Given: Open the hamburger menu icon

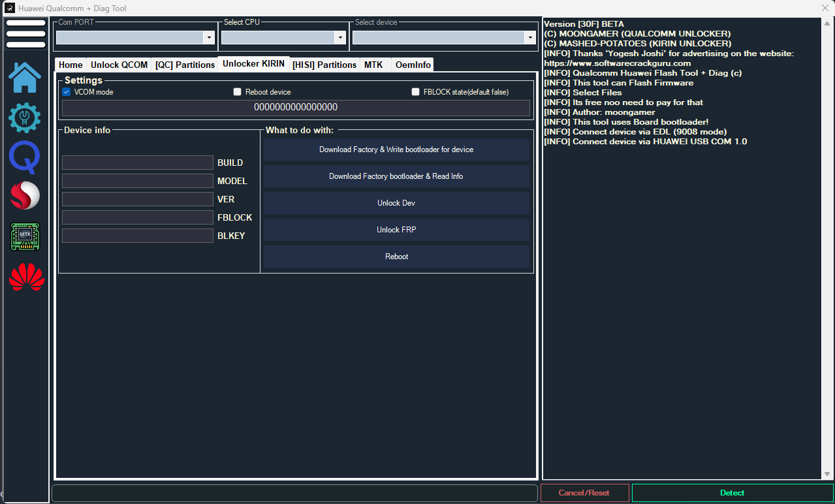Looking at the screenshot, I should [x=25, y=34].
